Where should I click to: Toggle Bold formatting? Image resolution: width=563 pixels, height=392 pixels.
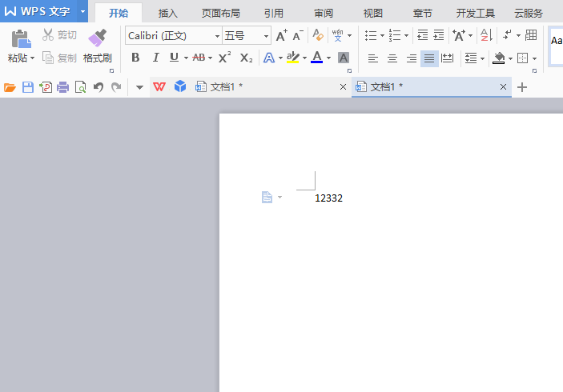[135, 58]
